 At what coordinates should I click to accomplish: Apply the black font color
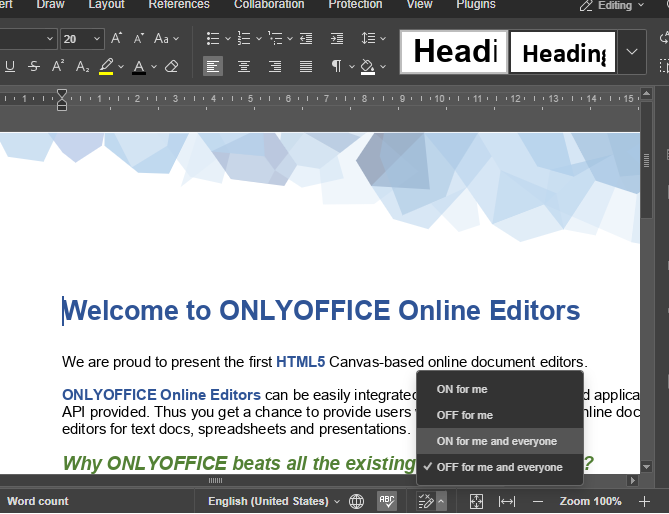pyautogui.click(x=139, y=67)
